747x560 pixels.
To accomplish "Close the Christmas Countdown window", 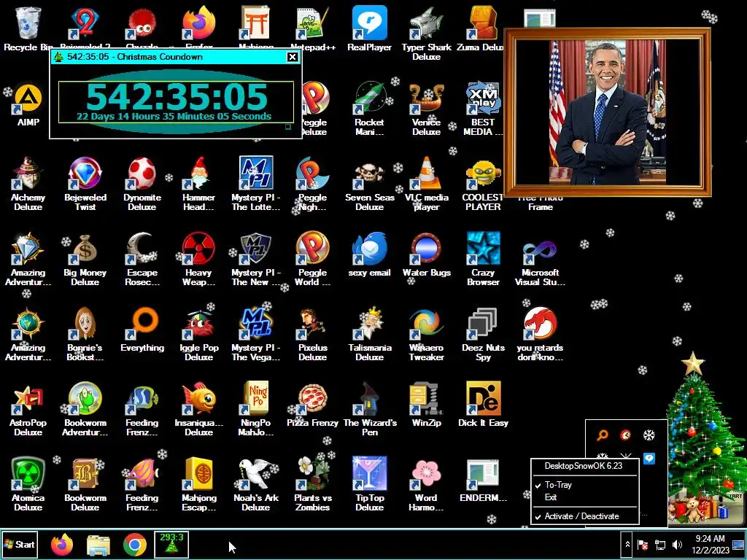I will (293, 57).
